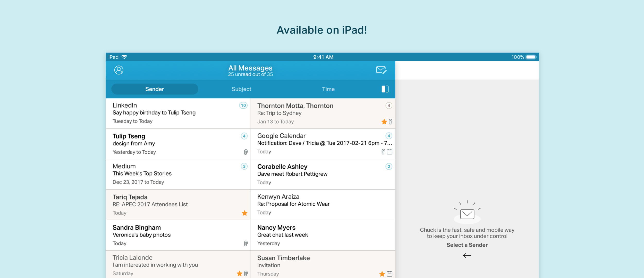This screenshot has width=644, height=278.
Task: Click attachment paperclip on Tulip Tseng row
Action: [x=246, y=152]
